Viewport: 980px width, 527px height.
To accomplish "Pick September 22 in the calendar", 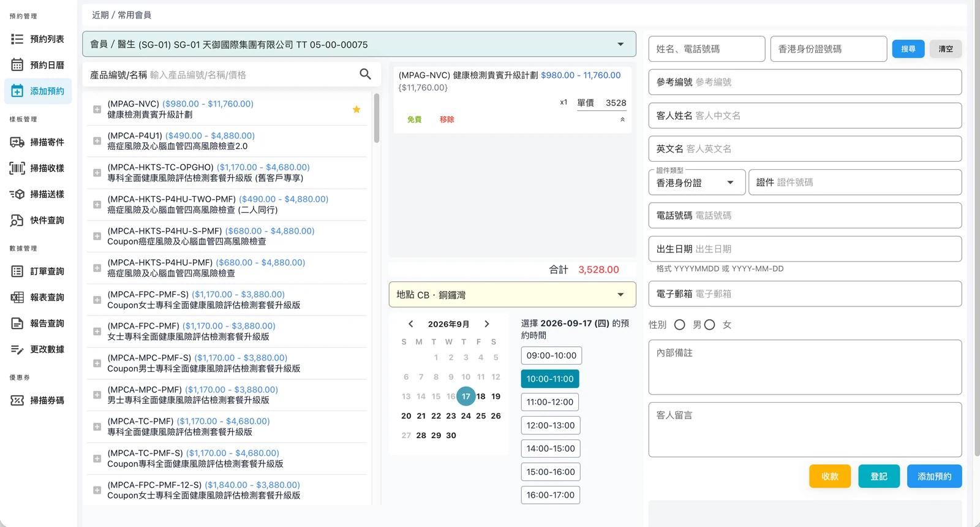I will (x=436, y=416).
